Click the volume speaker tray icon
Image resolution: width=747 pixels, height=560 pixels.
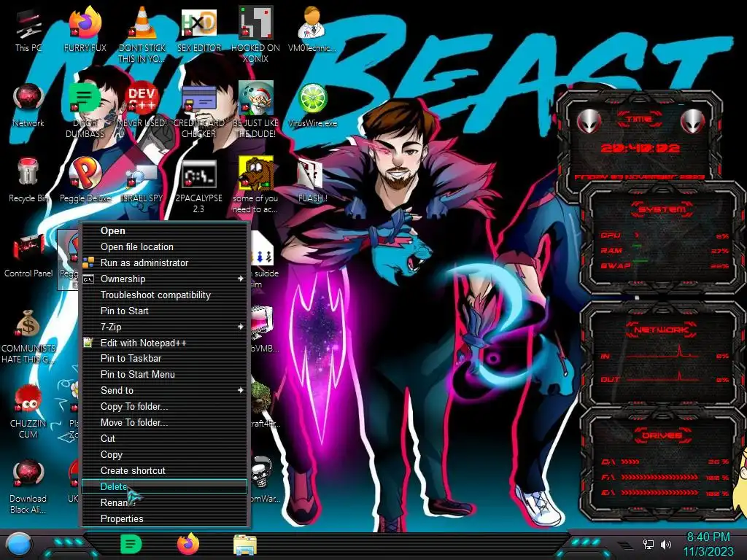pos(666,544)
